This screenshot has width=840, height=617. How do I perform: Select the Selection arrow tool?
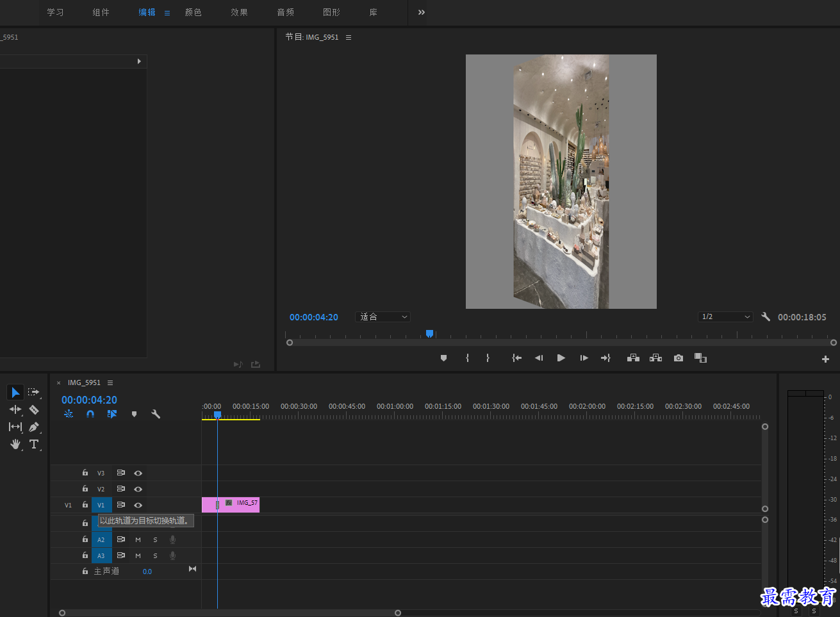[15, 392]
